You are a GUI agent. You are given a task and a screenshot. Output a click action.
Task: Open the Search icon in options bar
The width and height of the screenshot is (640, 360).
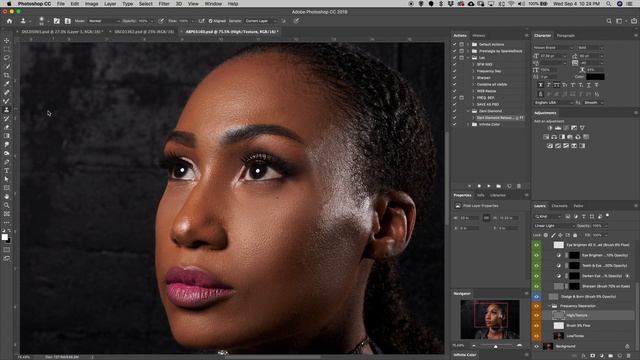point(609,21)
